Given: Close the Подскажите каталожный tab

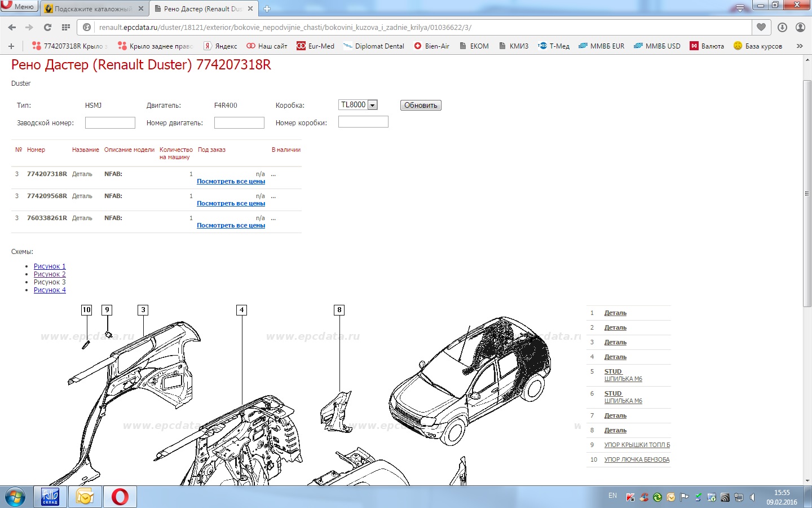Looking at the screenshot, I should pyautogui.click(x=141, y=8).
